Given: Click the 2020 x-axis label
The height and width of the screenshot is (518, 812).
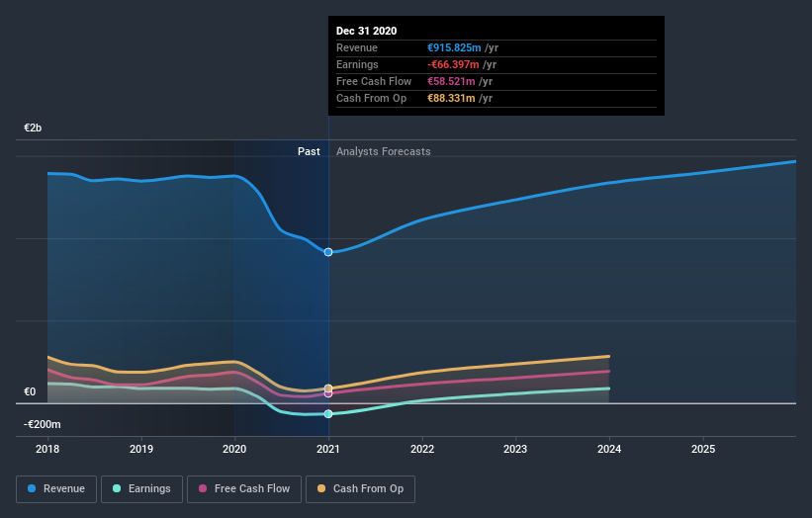Looking at the screenshot, I should pos(234,449).
